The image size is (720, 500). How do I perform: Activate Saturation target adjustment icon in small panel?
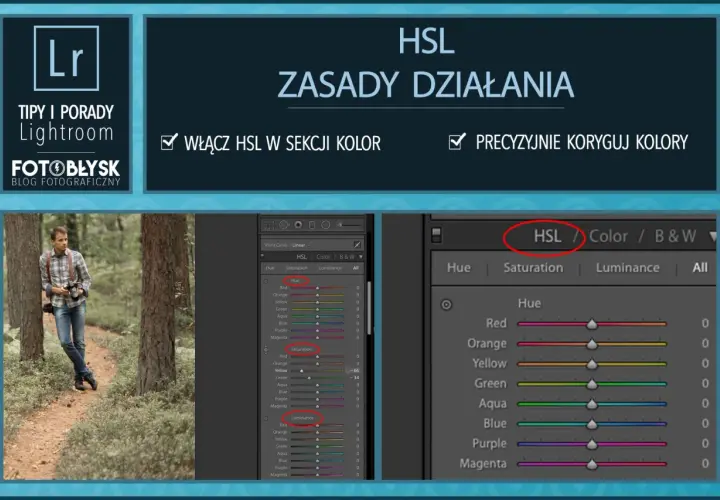266,350
